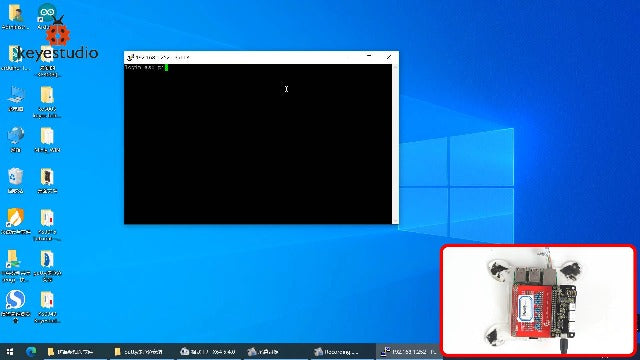Launch the blue S browser shortcut

click(16, 306)
